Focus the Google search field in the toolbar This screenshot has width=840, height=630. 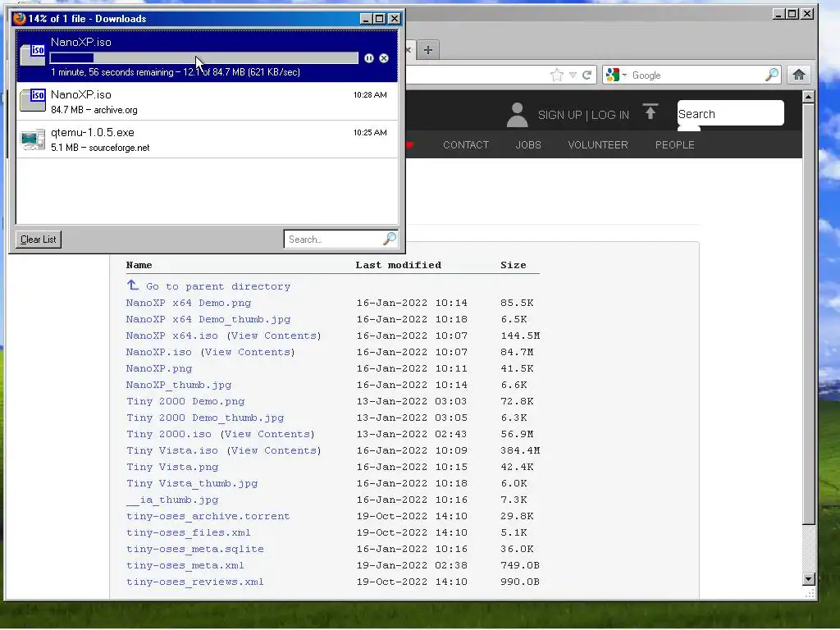(696, 75)
